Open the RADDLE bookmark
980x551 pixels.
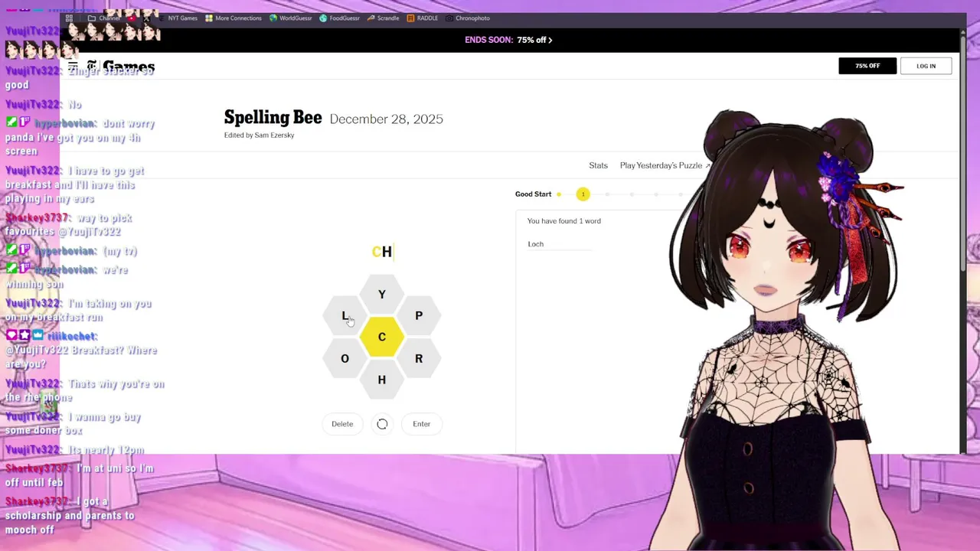click(423, 18)
